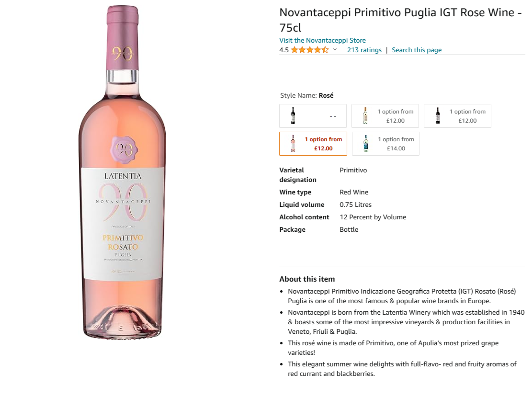This screenshot has height=409, width=532.
Task: Click the Primitivo varietal designation value
Action: point(353,170)
